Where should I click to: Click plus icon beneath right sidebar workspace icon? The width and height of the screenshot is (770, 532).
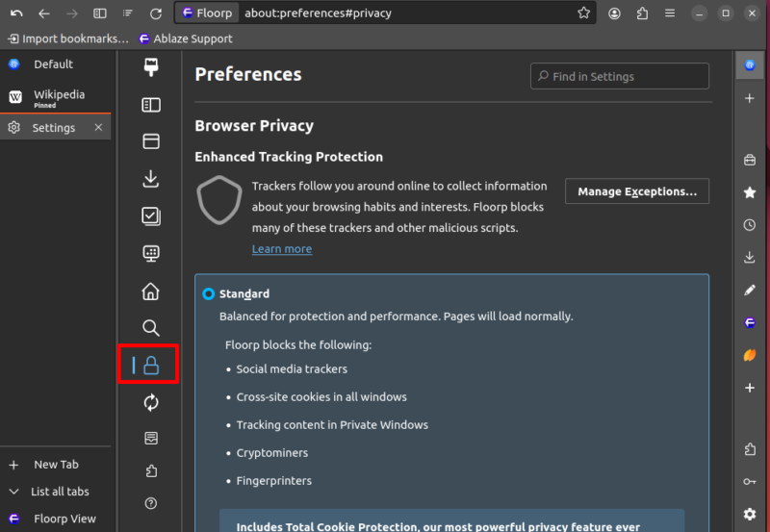click(750, 99)
